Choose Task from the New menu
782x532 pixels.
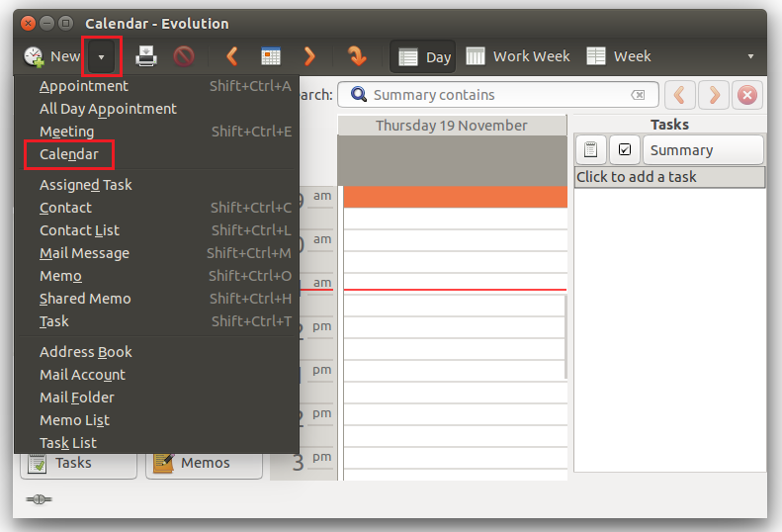point(156,321)
